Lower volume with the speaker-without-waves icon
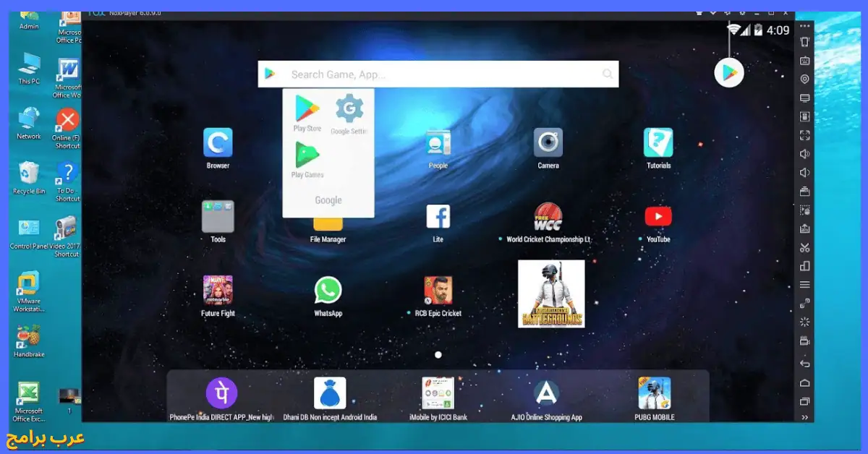This screenshot has width=868, height=454. pyautogui.click(x=804, y=173)
